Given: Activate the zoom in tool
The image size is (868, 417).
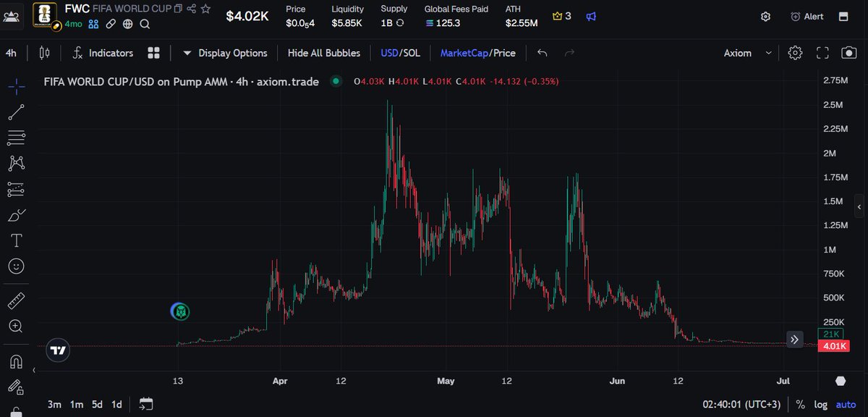Looking at the screenshot, I should point(16,326).
